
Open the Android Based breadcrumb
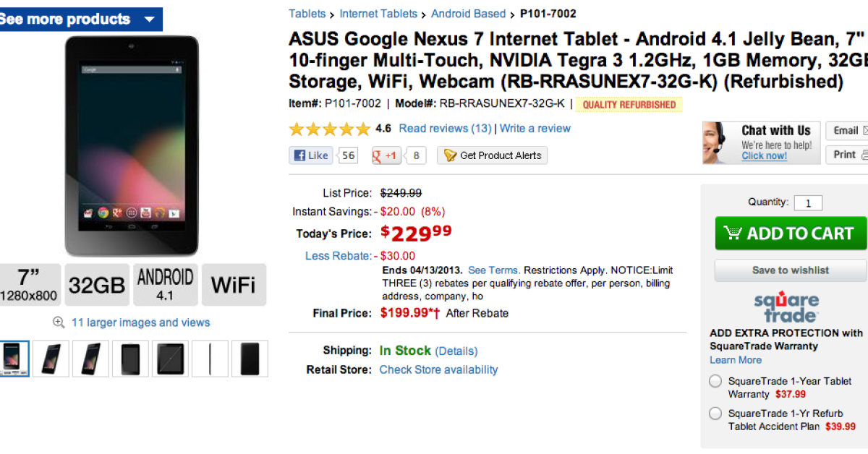pyautogui.click(x=469, y=14)
